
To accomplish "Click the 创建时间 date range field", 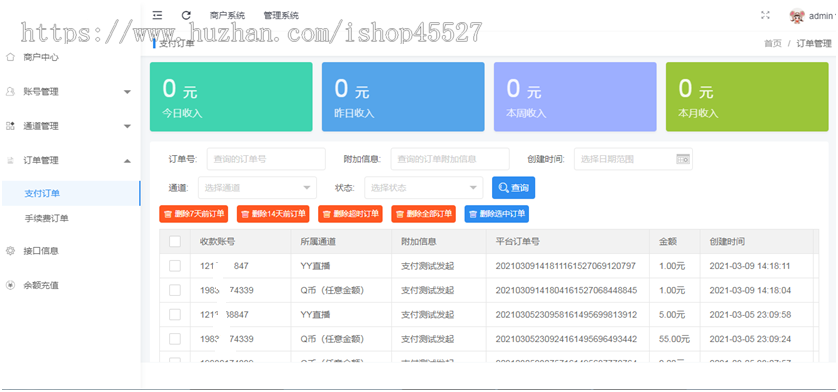I will point(633,159).
